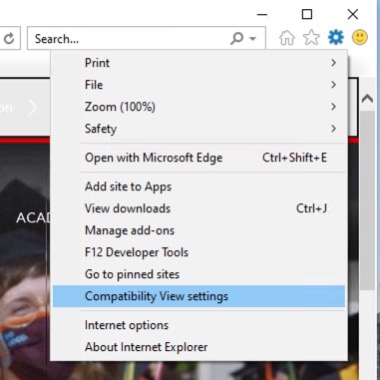Choose View downloads
Viewport: 380px width, 380px height.
pos(199,209)
